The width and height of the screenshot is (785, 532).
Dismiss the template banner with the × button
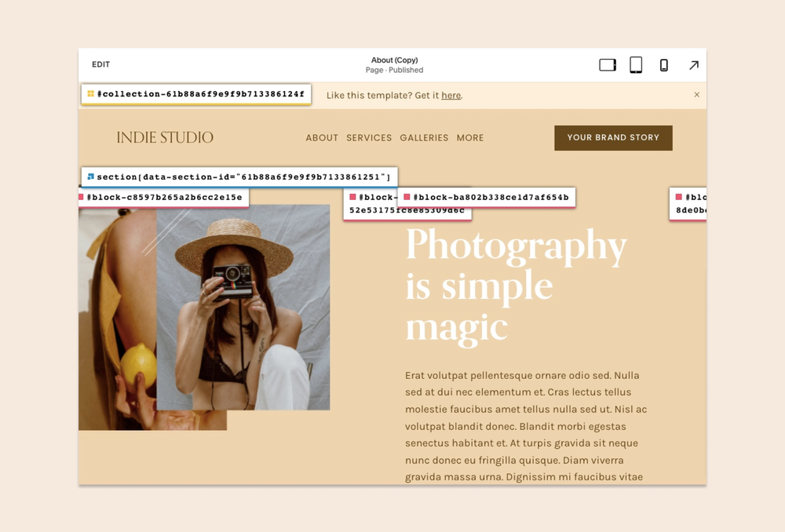(696, 95)
